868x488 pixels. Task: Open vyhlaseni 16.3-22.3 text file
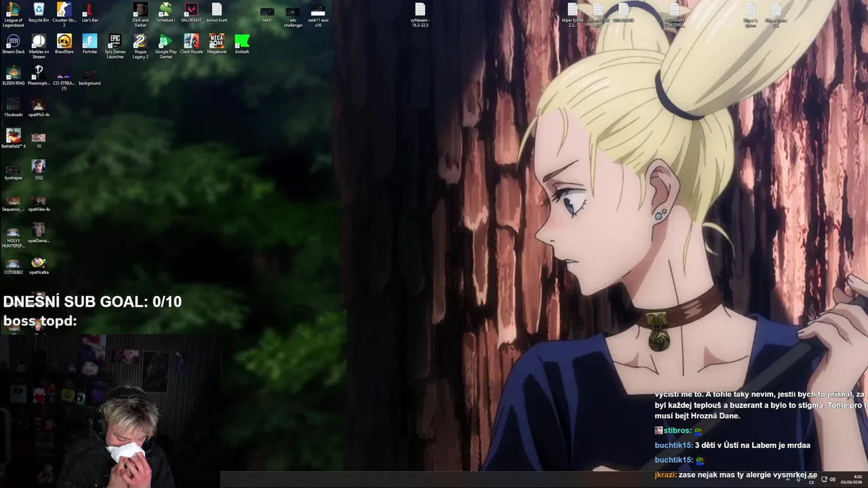(x=420, y=14)
